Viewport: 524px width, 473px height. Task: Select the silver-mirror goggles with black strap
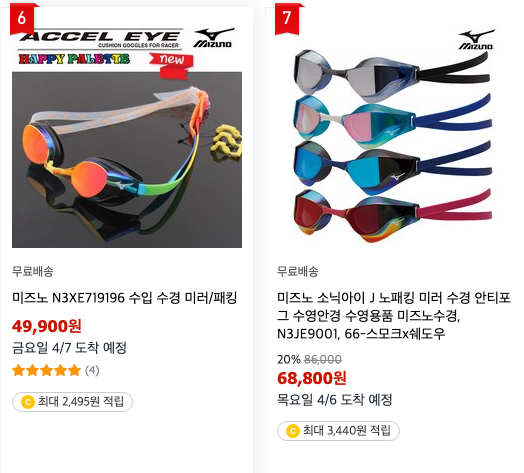pyautogui.click(x=392, y=74)
